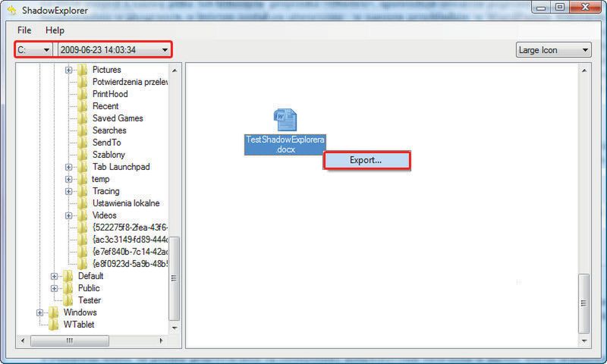Click the Recent folder icon
This screenshot has width=607, height=364.
[82, 106]
